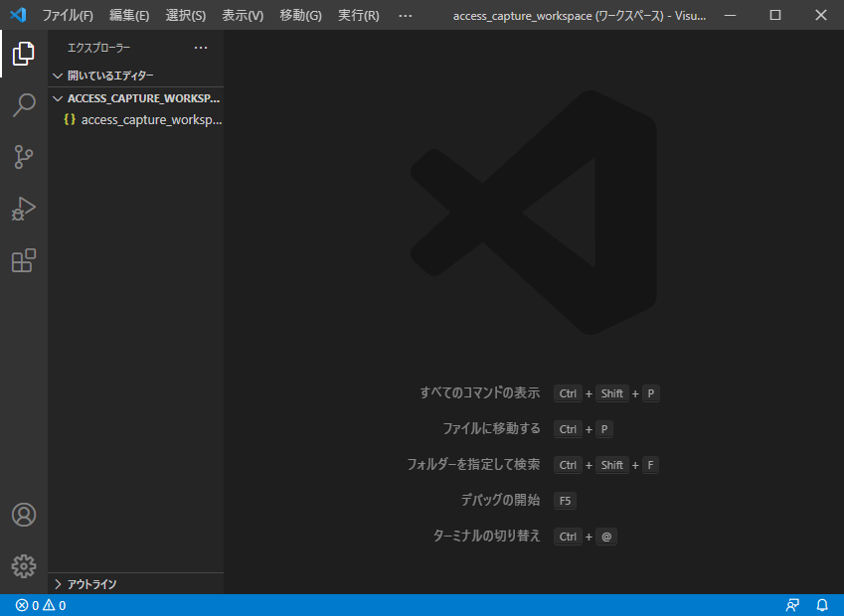Show errors and warnings count in status bar
Image resolution: width=844 pixels, height=616 pixels.
coord(41,605)
